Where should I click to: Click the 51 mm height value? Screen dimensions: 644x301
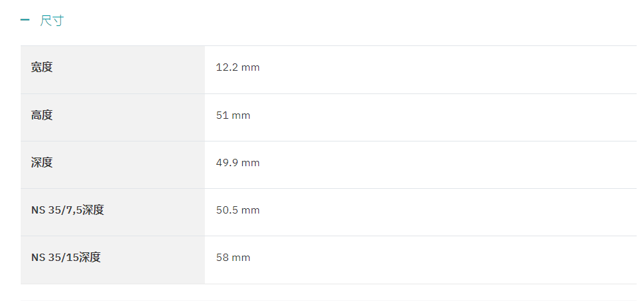pyautogui.click(x=233, y=115)
